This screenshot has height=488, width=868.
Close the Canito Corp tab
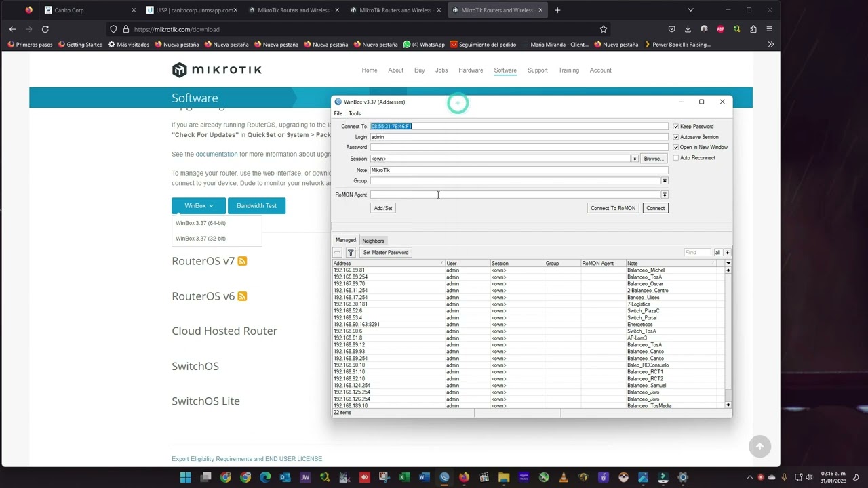[133, 10]
